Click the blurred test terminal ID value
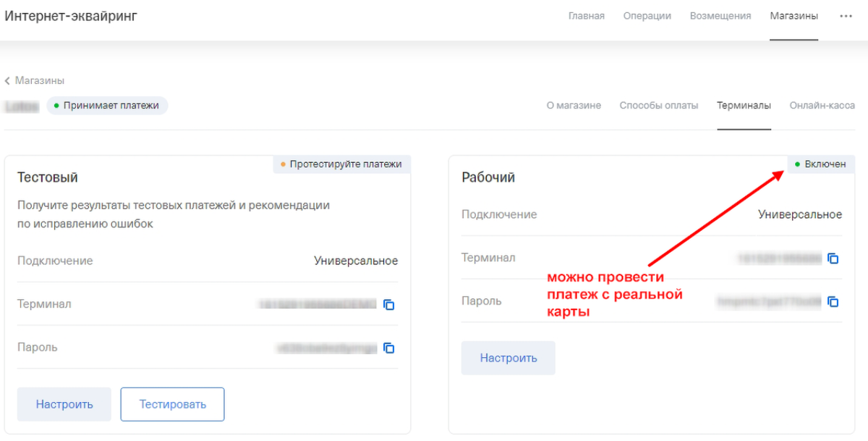Screen dimensions: 868x441 318,305
